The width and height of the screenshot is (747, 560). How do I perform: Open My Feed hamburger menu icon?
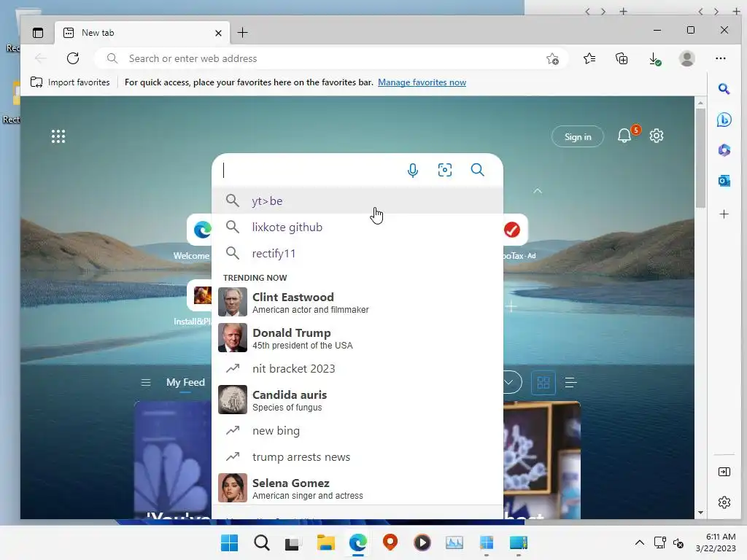pos(146,382)
